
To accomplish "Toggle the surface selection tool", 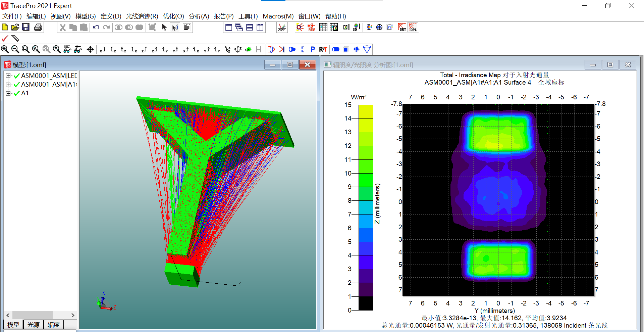I will point(175,27).
